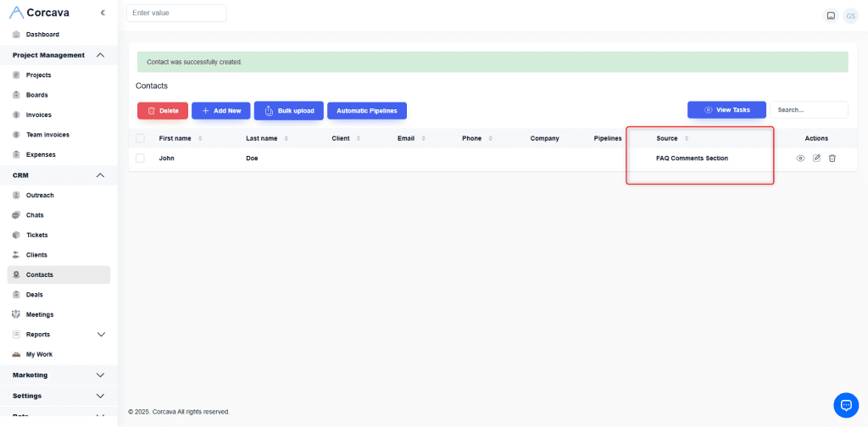The image size is (868, 427).
Task: Click the View Tasks button
Action: 726,109
